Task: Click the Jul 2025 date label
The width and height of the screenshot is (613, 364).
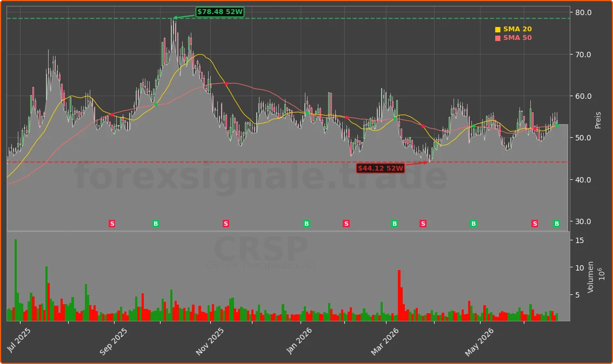Action: click(18, 340)
